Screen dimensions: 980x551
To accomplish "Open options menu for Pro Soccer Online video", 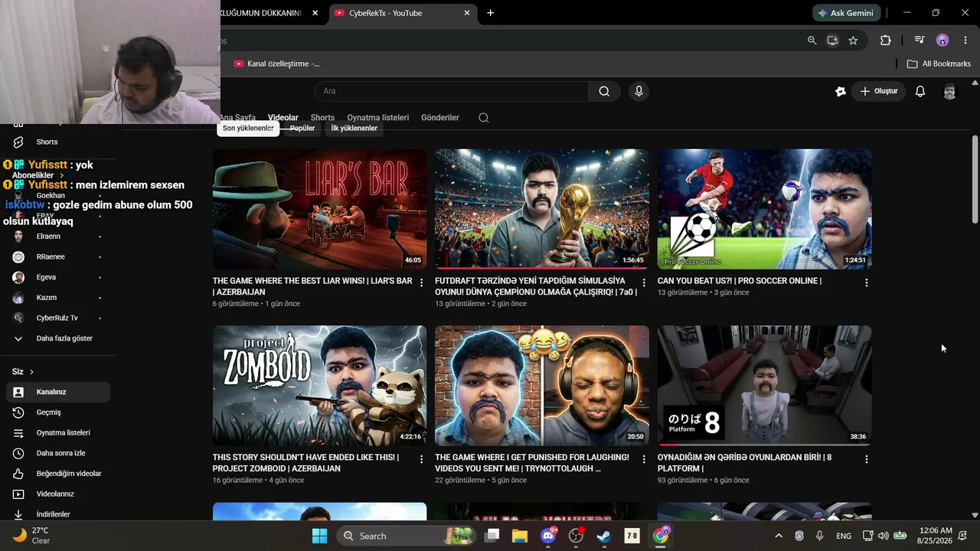I will click(x=866, y=283).
